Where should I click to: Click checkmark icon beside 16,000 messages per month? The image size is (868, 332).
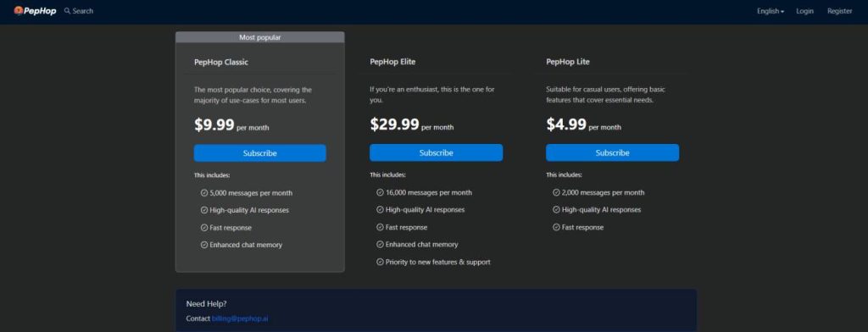[x=381, y=192]
